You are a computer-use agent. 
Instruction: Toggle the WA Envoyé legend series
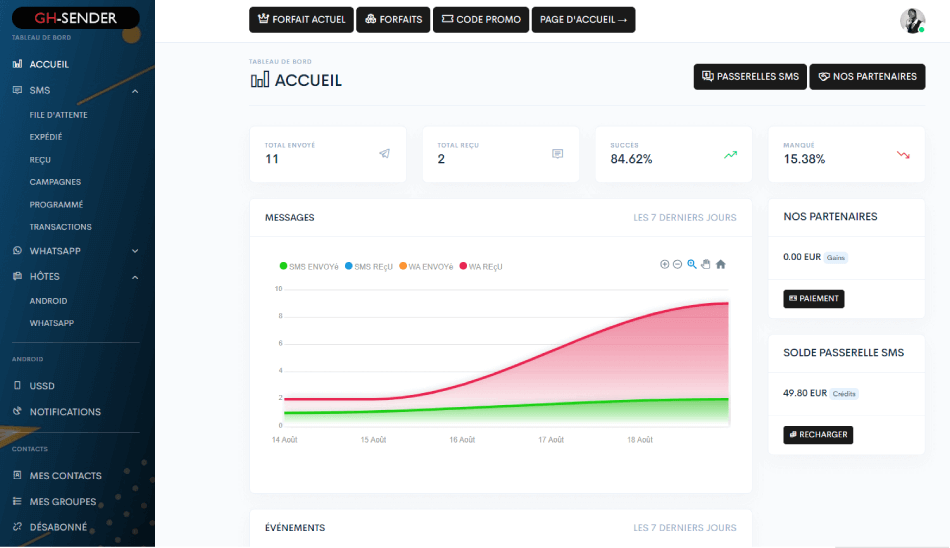426,266
